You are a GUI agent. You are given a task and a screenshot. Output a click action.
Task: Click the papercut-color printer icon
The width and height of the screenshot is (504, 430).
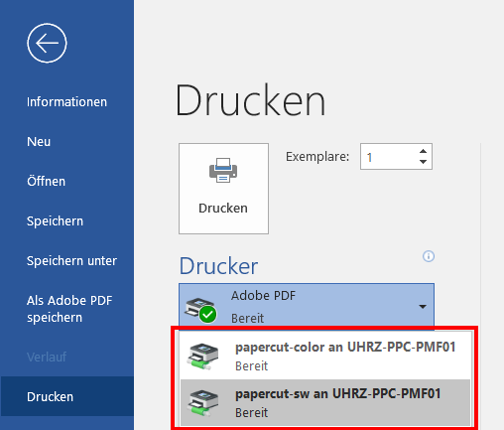pos(202,357)
